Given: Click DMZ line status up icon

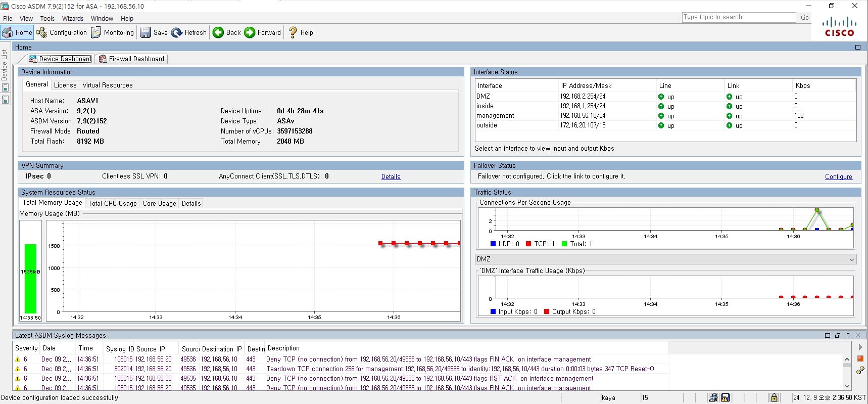Looking at the screenshot, I should [661, 97].
